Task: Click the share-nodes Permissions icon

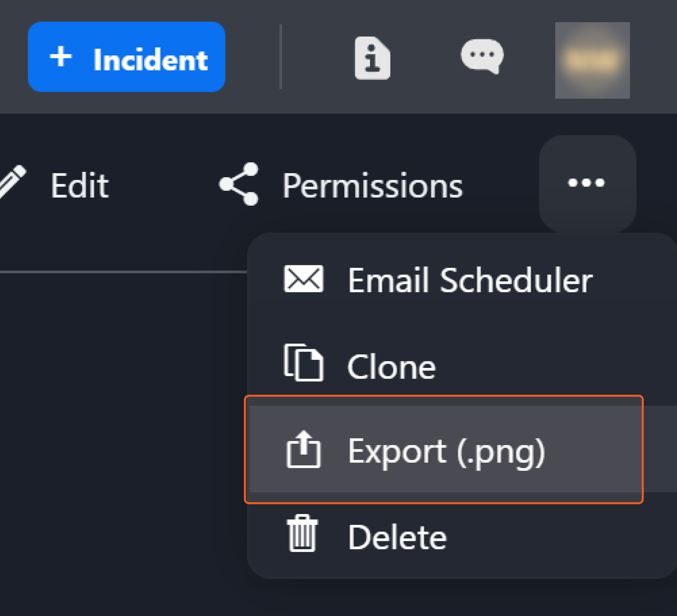Action: 239,184
